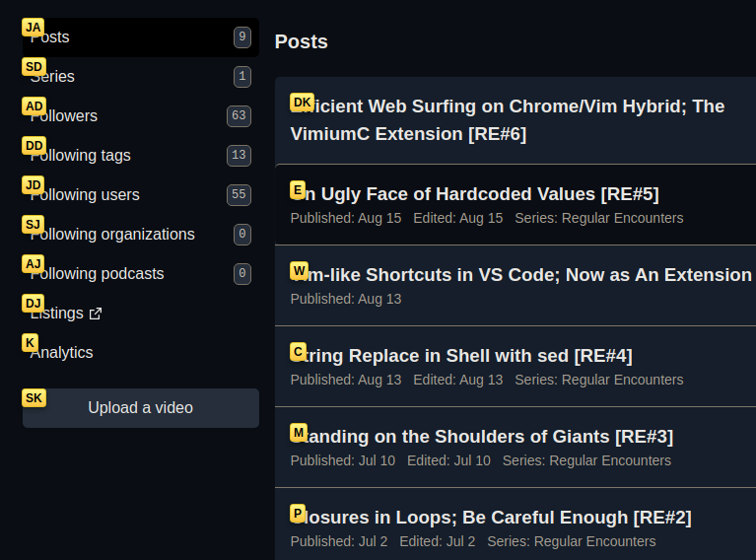Click the Followers count badge showing 63
The height and width of the screenshot is (560, 756).
[239, 115]
